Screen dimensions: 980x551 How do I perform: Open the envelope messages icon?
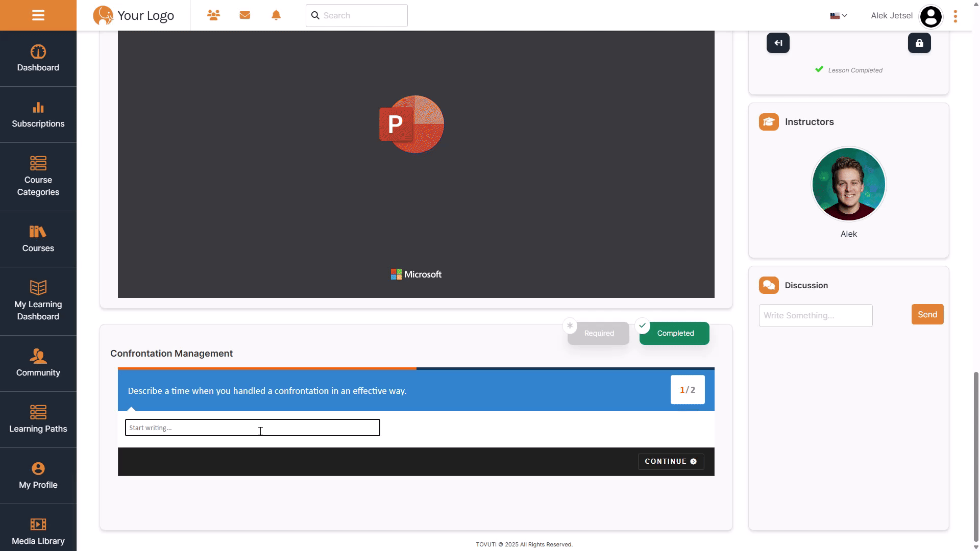(245, 15)
